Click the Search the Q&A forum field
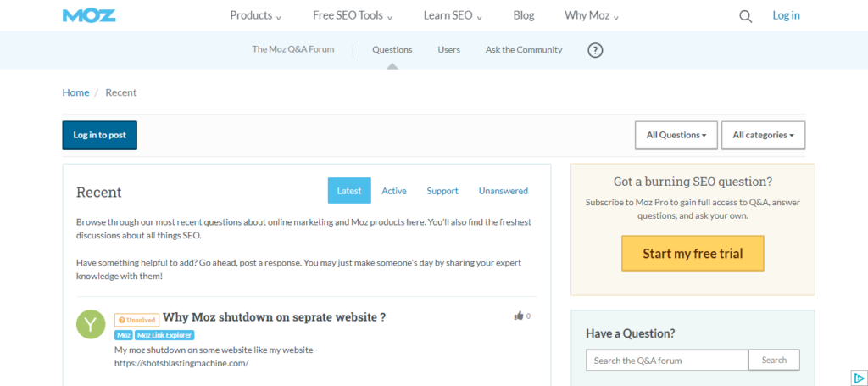Viewport: 868px width, 386px height. [x=666, y=361]
